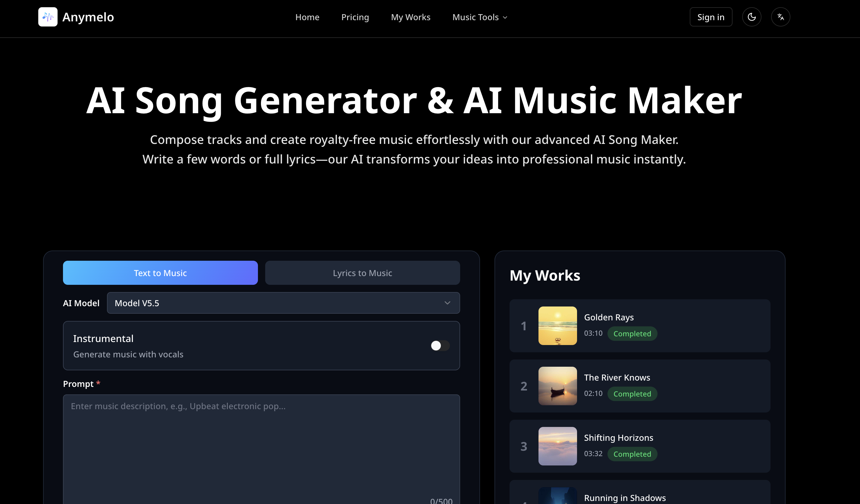This screenshot has height=504, width=860.
Task: Expand the Music Tools menu
Action: [480, 17]
